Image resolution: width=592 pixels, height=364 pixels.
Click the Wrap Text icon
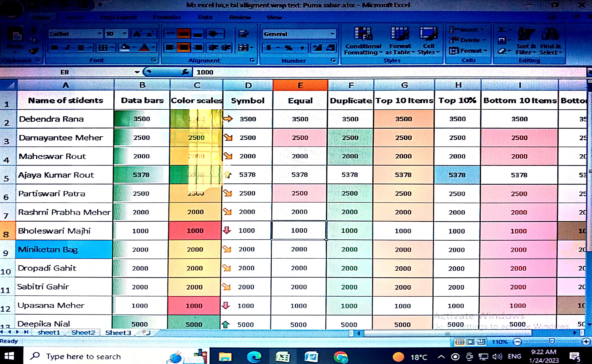[x=243, y=34]
